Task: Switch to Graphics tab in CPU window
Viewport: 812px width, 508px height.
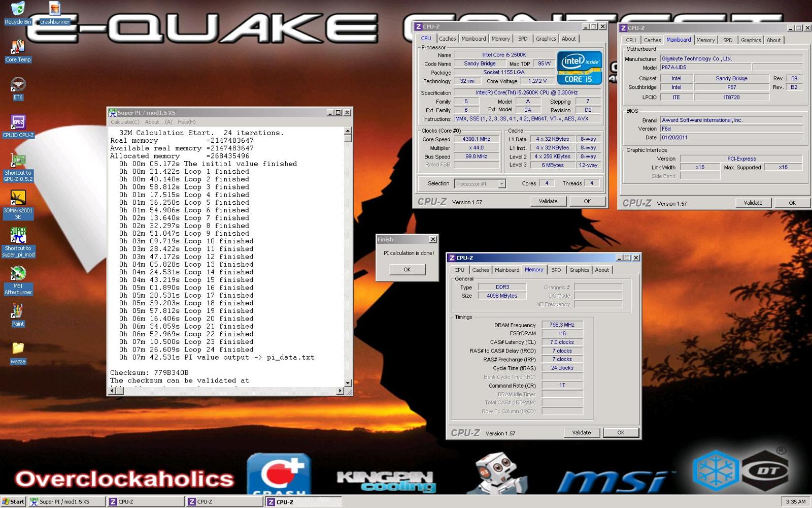Action: [546, 39]
